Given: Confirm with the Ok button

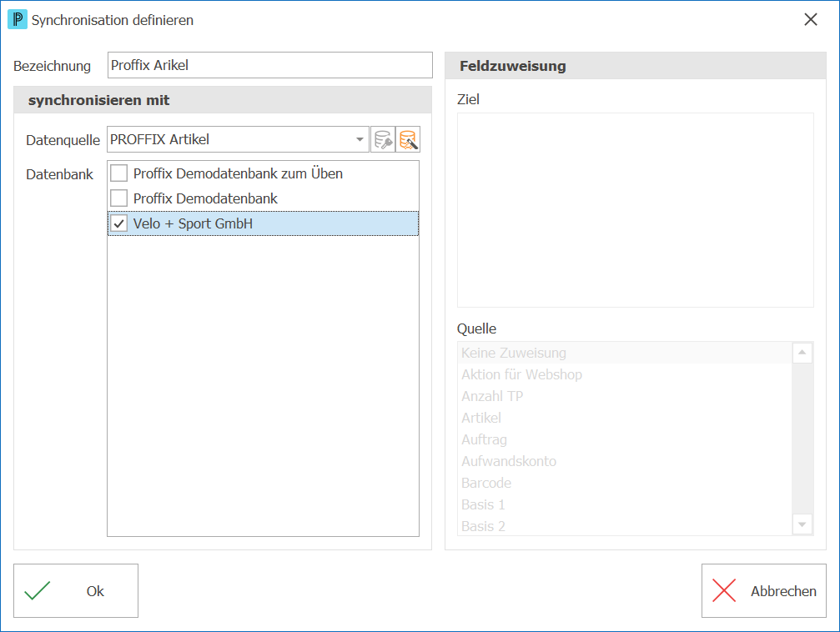Looking at the screenshot, I should [x=76, y=591].
